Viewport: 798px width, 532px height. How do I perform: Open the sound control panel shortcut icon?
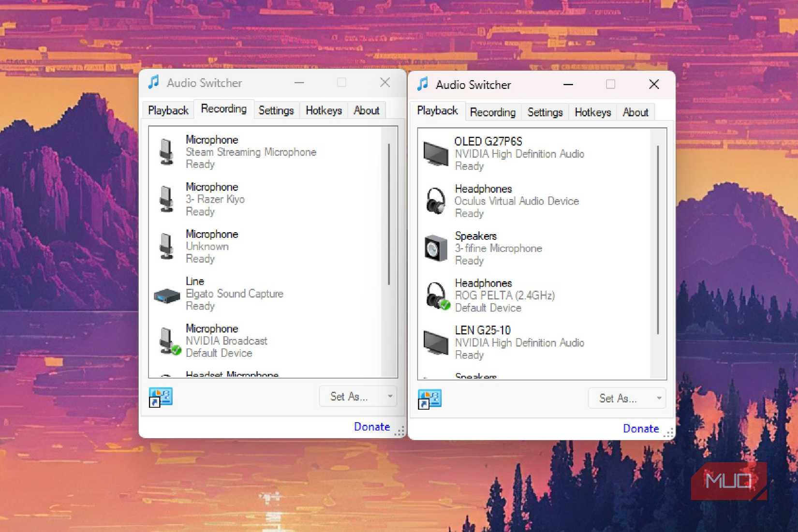coord(161,396)
